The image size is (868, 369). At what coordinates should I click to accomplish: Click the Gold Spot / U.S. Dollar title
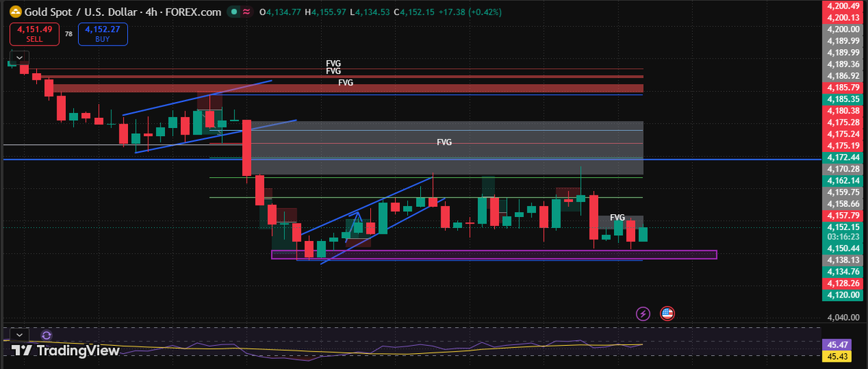click(80, 12)
